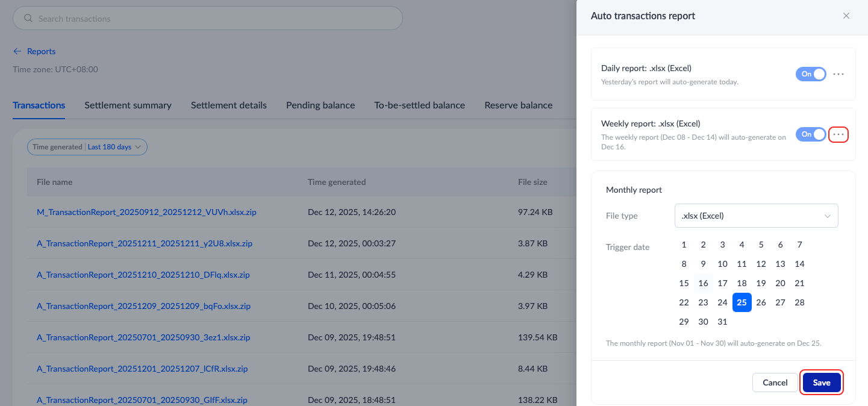Open Daily report more options menu
Screen dimensions: 868x406
(838, 74)
